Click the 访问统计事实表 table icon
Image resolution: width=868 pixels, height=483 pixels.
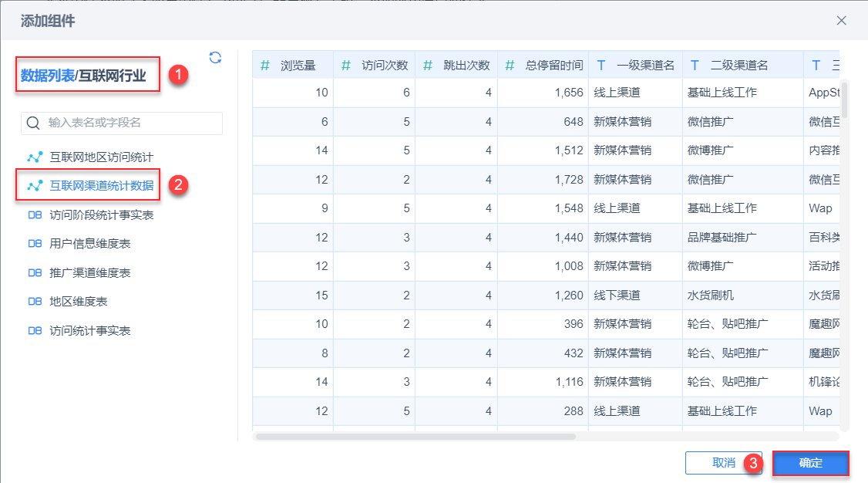35,331
